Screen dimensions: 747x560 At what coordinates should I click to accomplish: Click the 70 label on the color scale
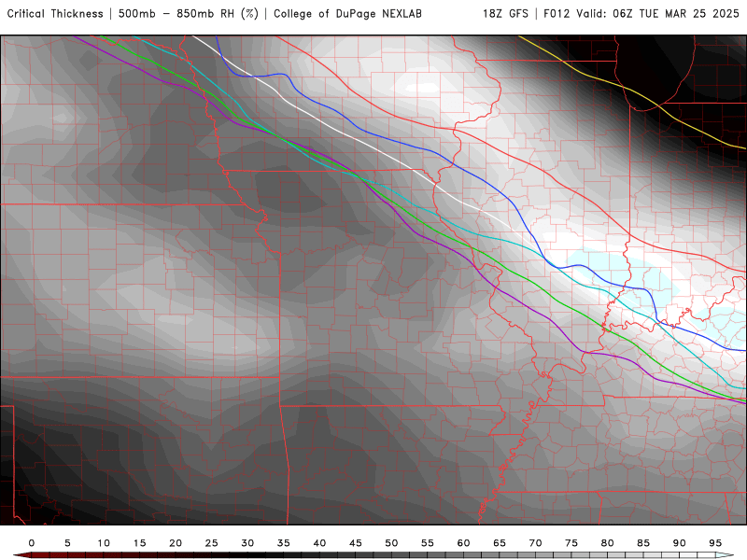(535, 543)
